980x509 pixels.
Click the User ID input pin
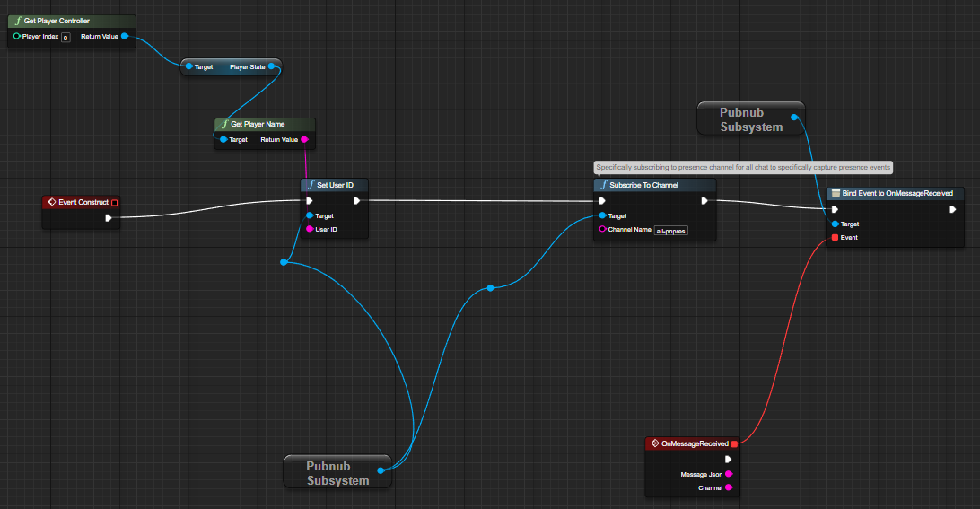(310, 229)
